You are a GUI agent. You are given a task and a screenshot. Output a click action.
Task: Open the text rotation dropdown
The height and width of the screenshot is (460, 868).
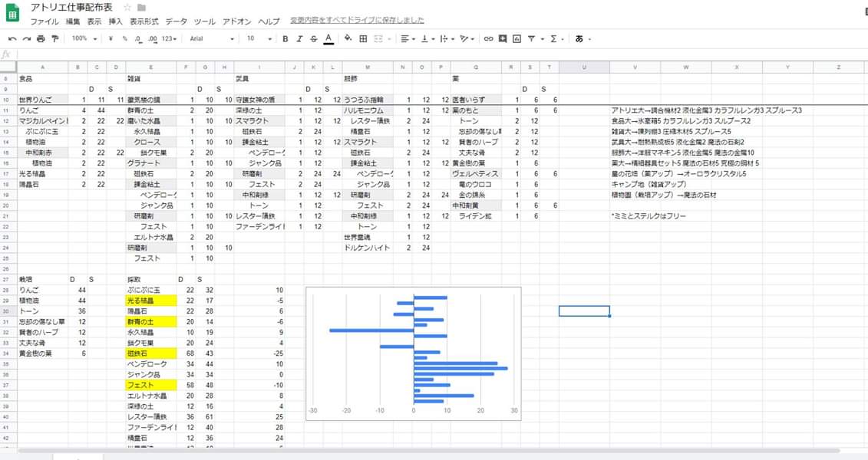(x=467, y=38)
